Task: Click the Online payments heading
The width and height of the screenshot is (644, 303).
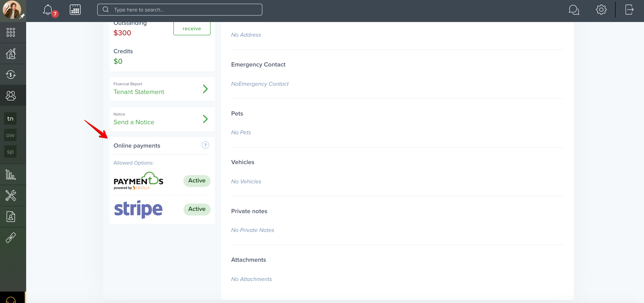Action: [x=137, y=146]
